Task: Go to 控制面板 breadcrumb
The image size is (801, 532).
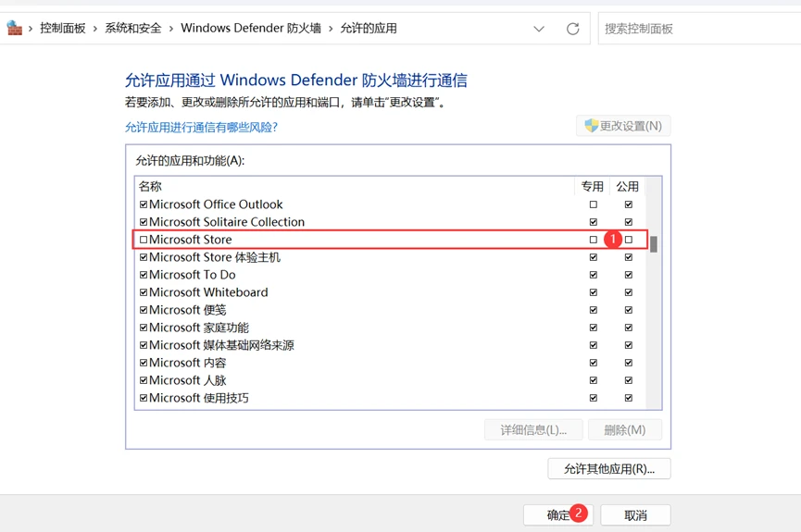Action: [63, 28]
